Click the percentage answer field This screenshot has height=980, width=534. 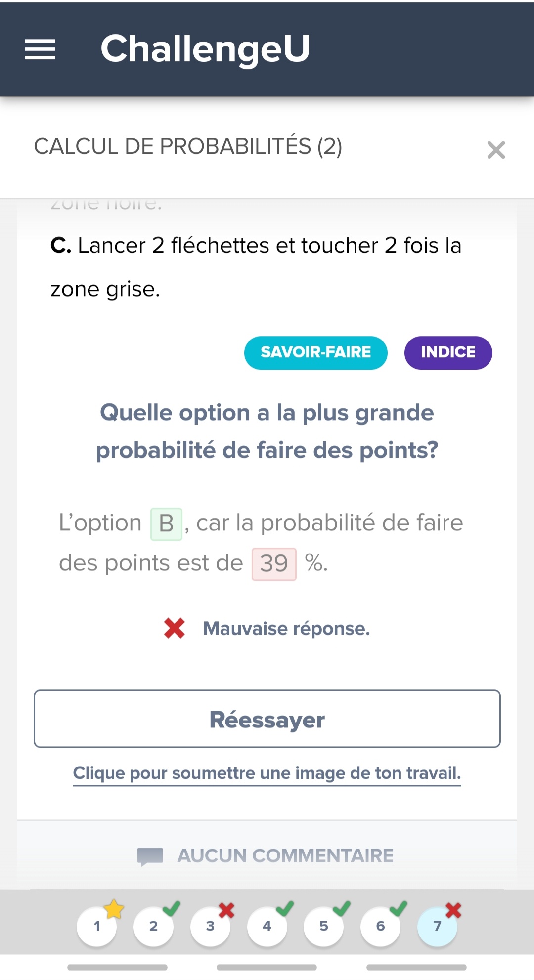[274, 564]
